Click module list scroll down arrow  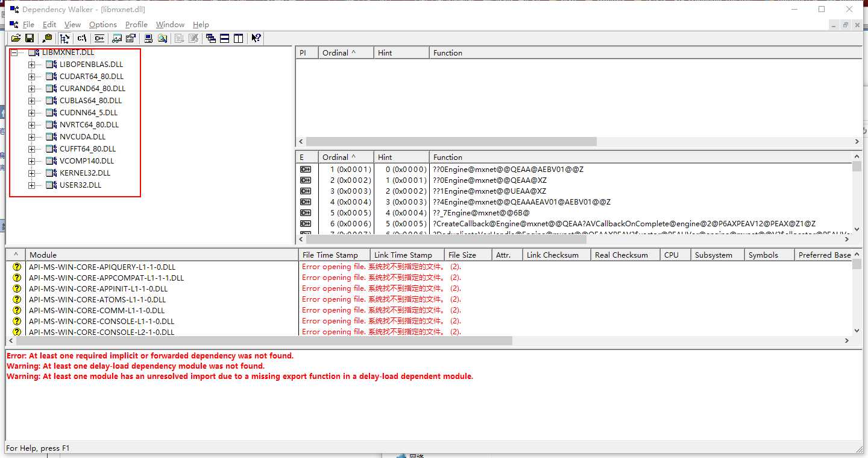point(857,331)
